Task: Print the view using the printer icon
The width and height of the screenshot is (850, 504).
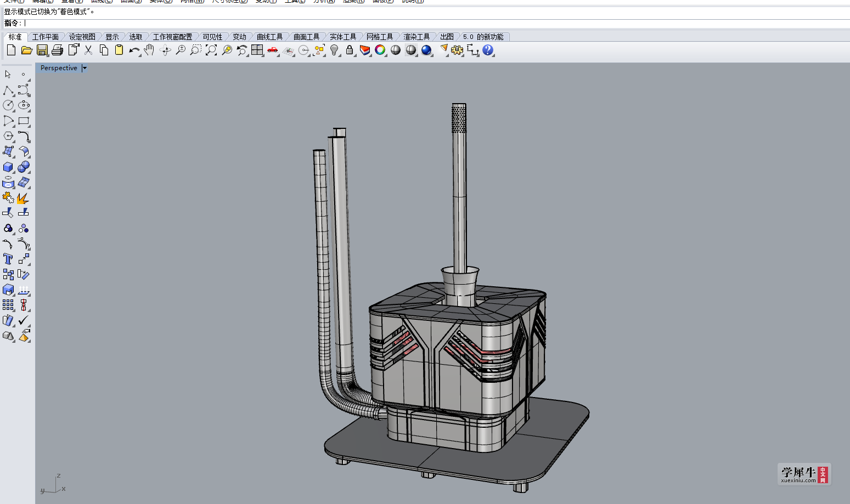Action: pyautogui.click(x=57, y=50)
